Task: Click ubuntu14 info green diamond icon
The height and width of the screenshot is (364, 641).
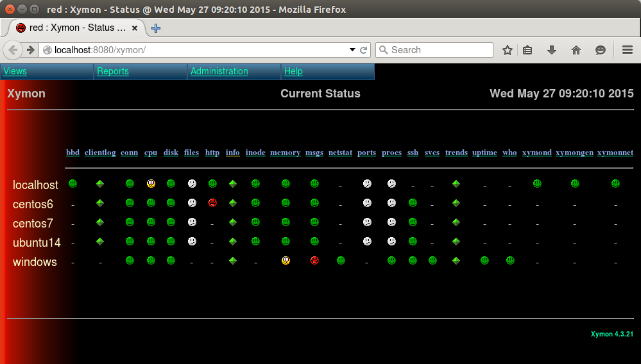Action: tap(233, 241)
